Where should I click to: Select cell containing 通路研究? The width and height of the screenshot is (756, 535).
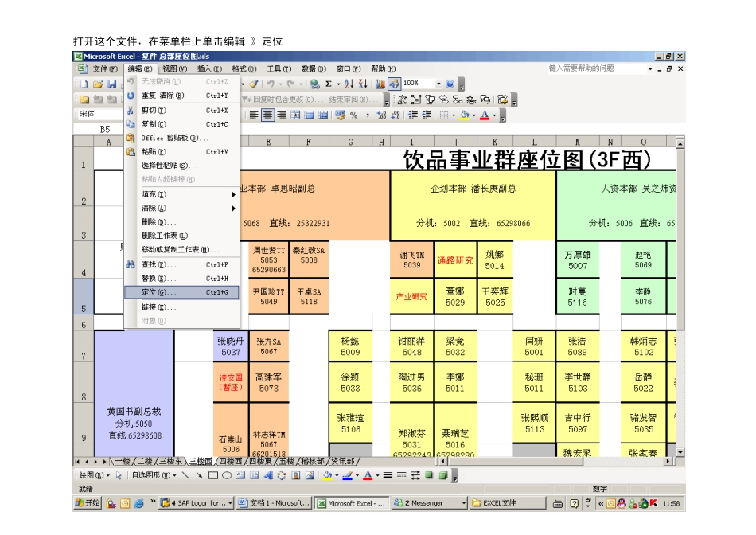(x=455, y=260)
